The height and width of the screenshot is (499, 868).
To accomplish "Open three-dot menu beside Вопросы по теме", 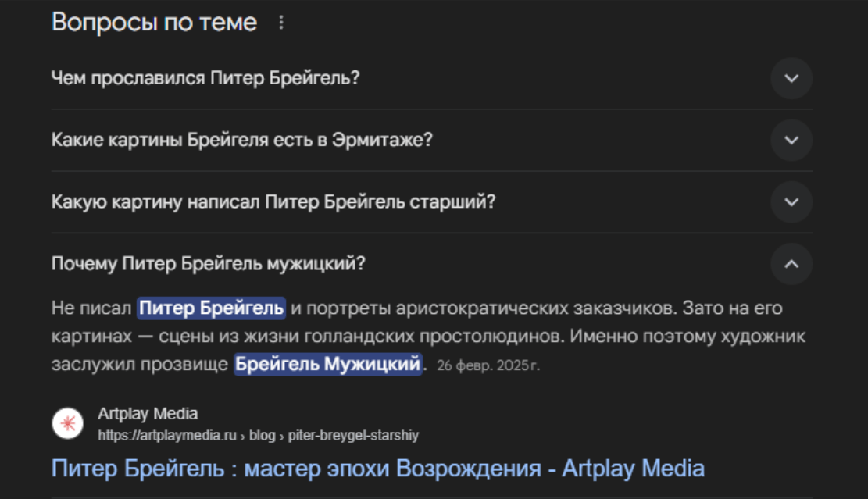I will click(x=281, y=23).
